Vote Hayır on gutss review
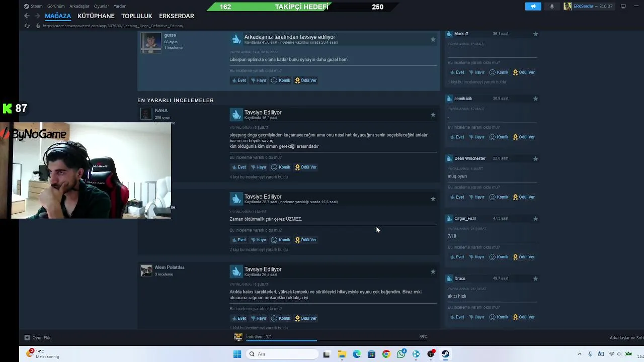 [259, 80]
